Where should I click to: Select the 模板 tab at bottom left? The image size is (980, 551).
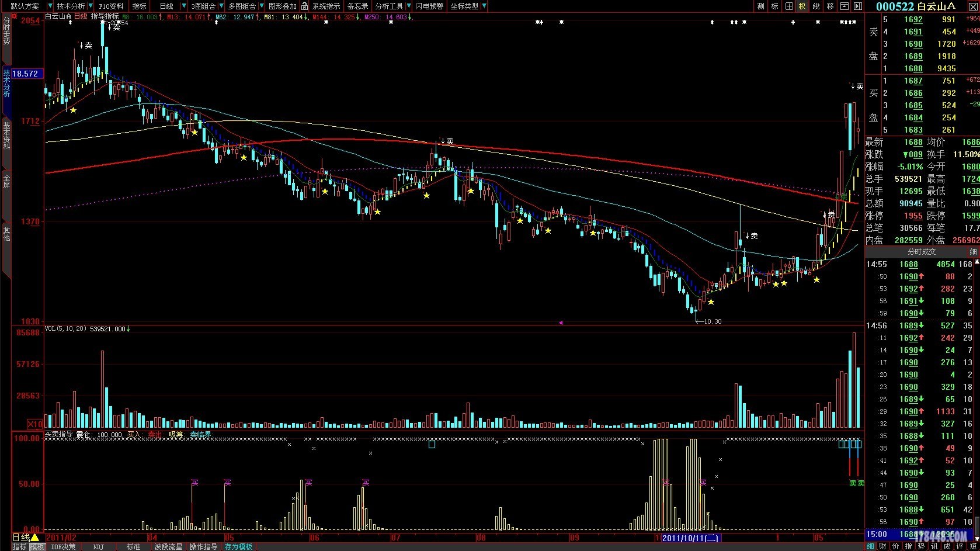click(x=37, y=547)
